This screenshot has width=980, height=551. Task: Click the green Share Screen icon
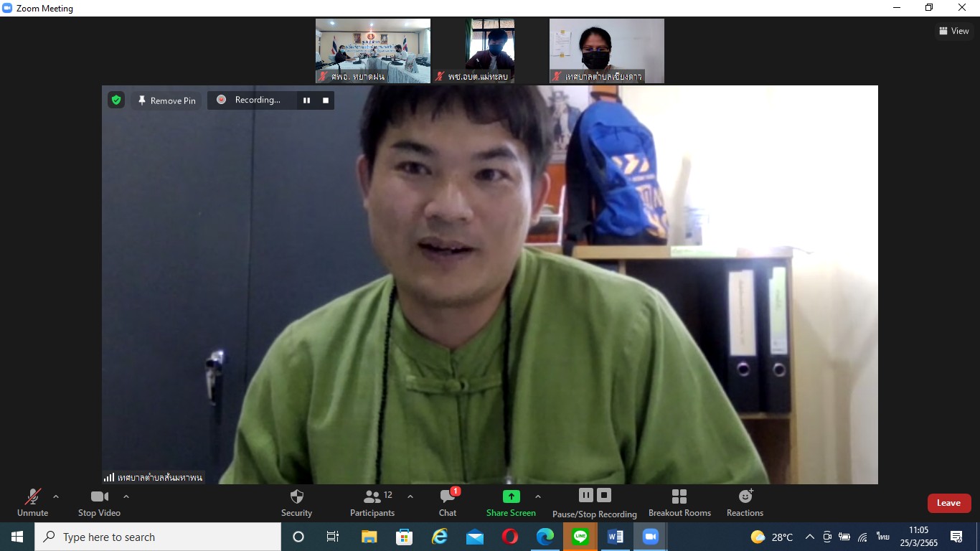click(511, 496)
